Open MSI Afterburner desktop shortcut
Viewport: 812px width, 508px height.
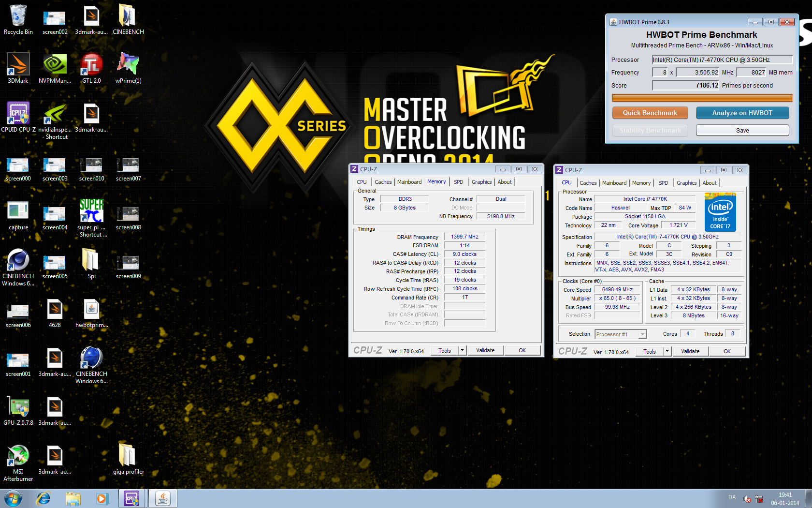pyautogui.click(x=18, y=463)
